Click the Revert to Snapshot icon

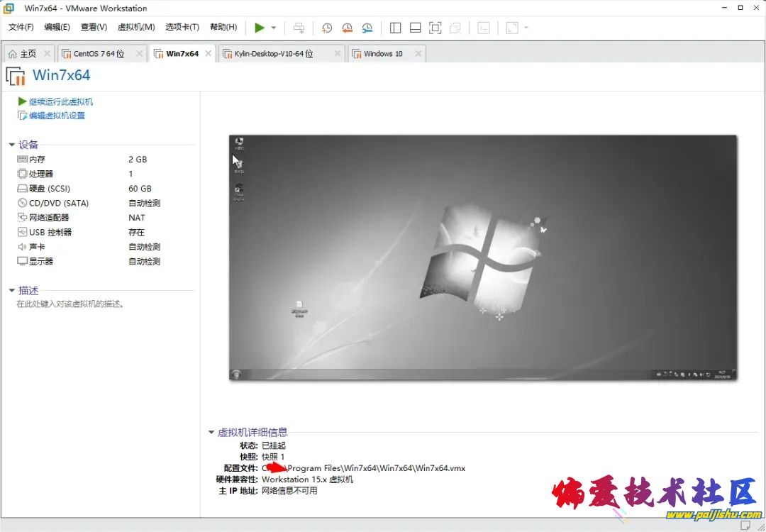tap(347, 28)
